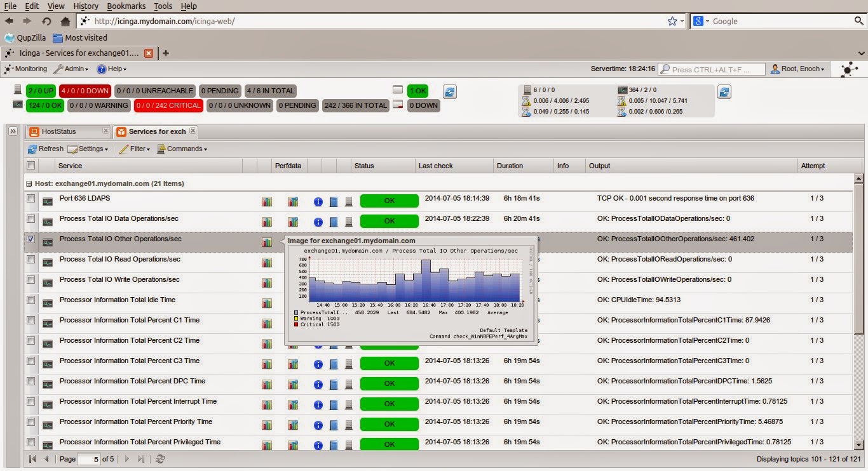868x471 pixels.
Task: Click Refresh in the grid toolbar
Action: [46, 149]
